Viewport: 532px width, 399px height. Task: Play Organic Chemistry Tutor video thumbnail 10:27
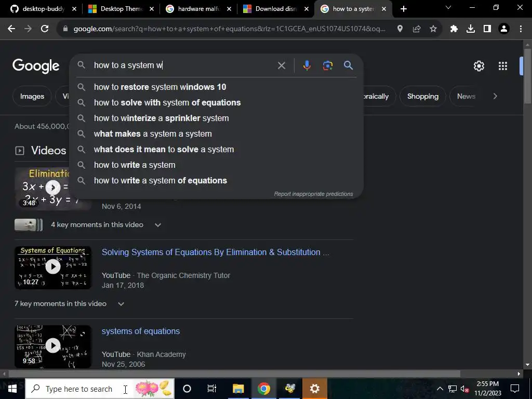point(53,268)
